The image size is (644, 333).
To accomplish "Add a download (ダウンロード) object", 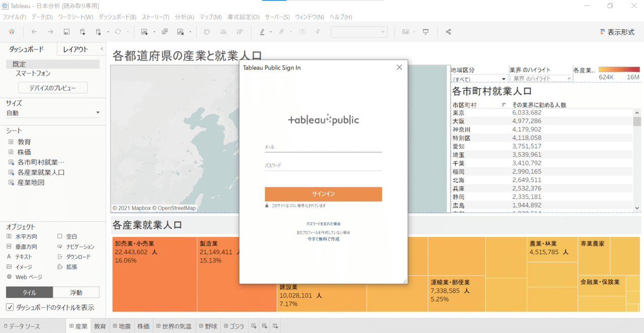I will tap(73, 256).
